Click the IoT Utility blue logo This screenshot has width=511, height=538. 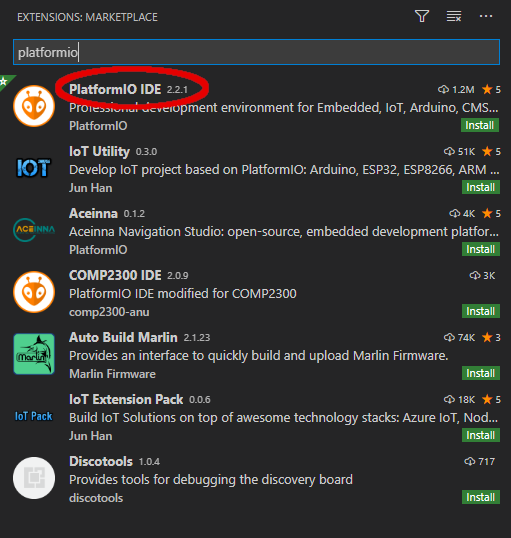pyautogui.click(x=34, y=168)
